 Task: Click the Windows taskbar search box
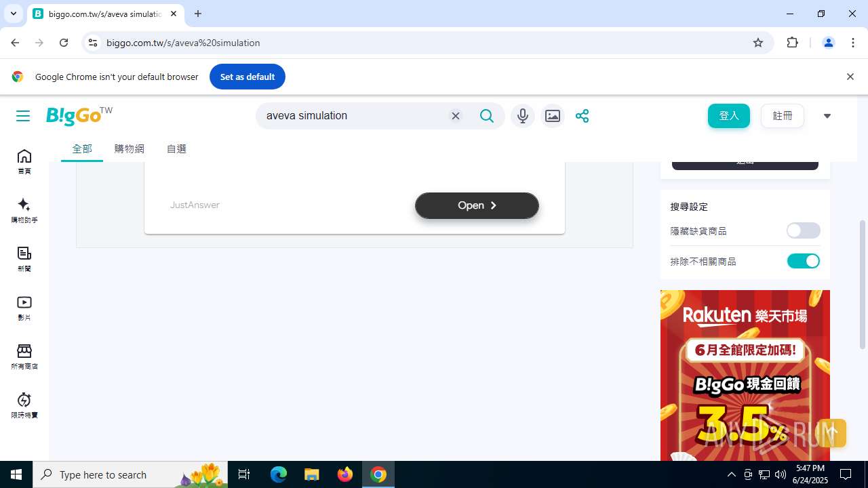point(130,474)
